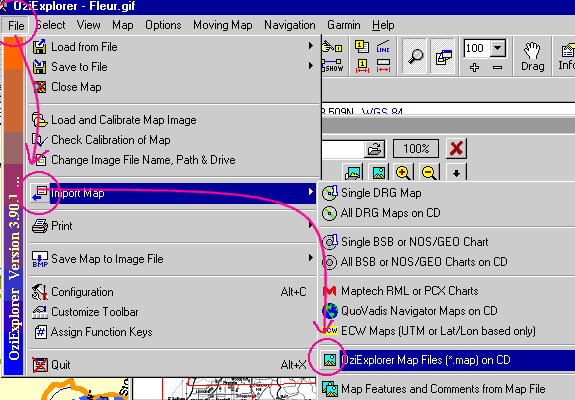575x400 pixels.
Task: Expand the Load from File submenu
Action: [173, 47]
